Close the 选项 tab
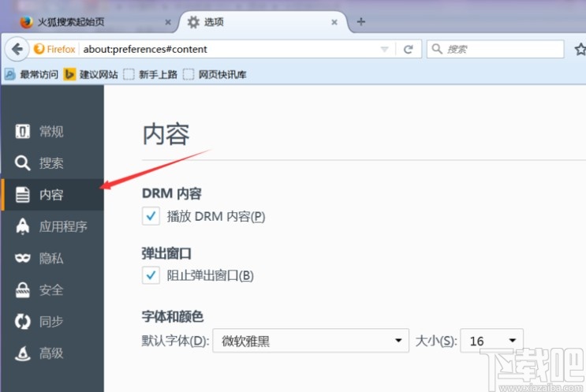 click(x=334, y=22)
